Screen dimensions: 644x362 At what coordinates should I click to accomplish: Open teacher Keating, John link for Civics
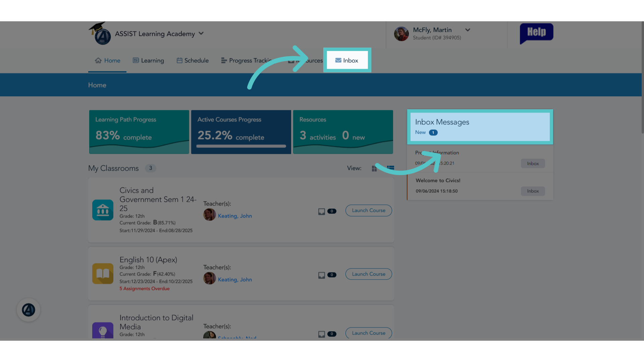[x=235, y=216]
